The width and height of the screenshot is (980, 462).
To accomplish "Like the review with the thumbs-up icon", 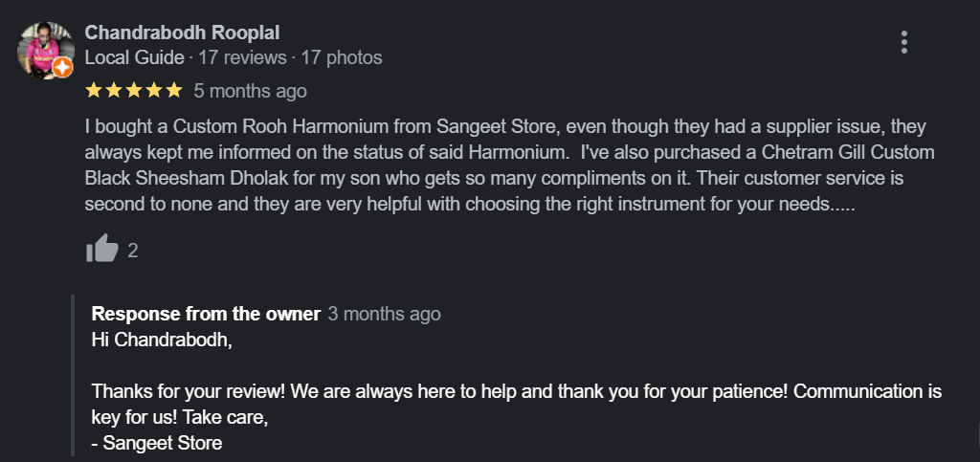I will point(101,250).
